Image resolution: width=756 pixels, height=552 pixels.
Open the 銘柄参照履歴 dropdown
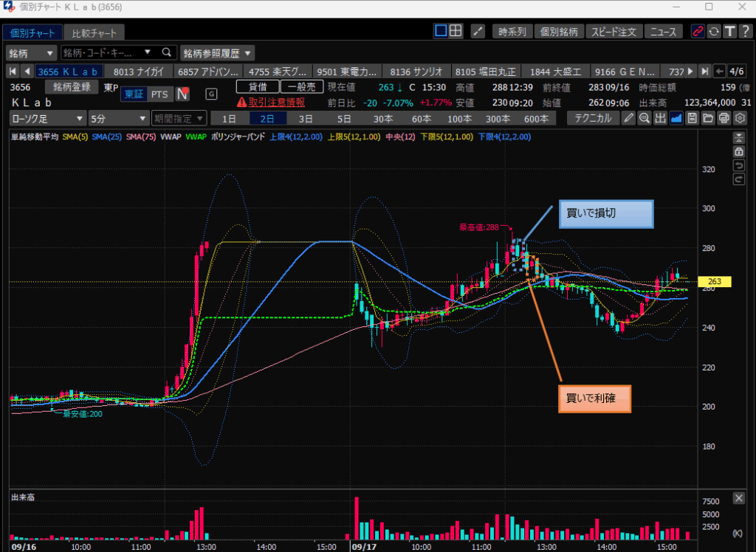(217, 52)
